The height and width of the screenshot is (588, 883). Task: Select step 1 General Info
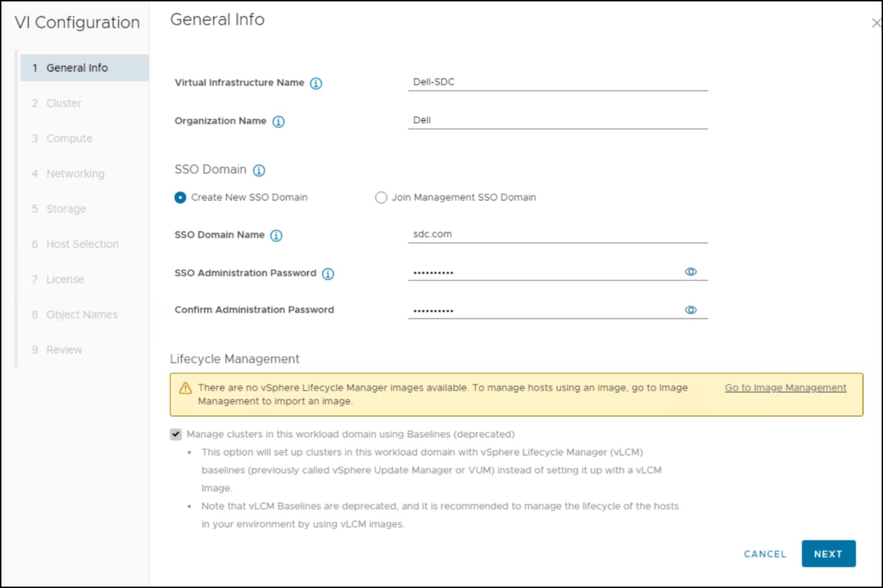(x=84, y=68)
